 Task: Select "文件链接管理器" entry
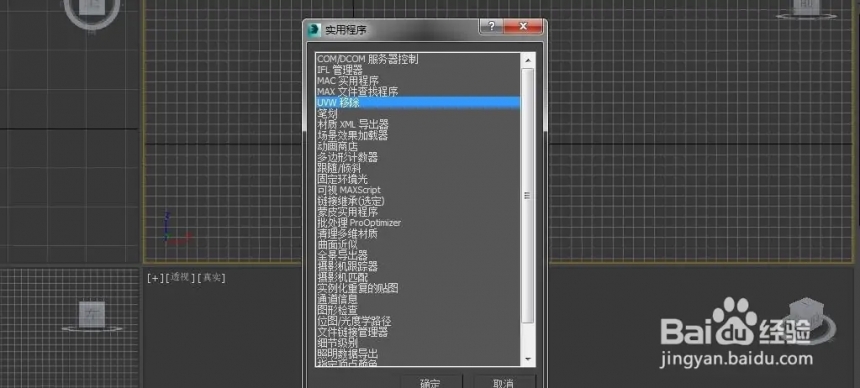[417, 333]
